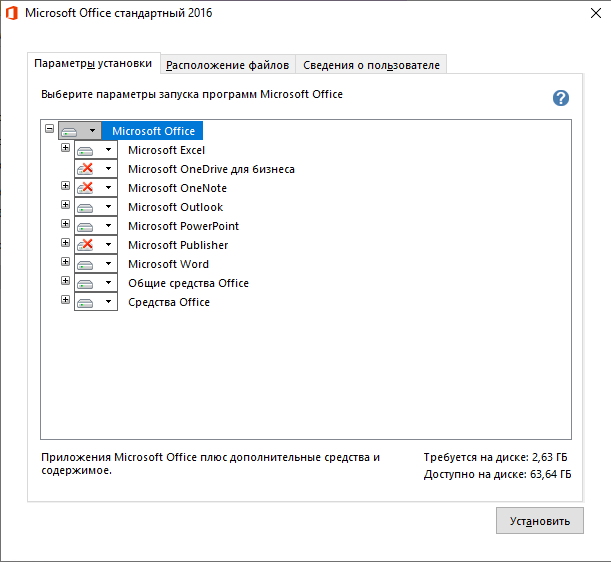Collapse the Microsoft Office root node
This screenshot has height=562, width=611.
point(49,129)
